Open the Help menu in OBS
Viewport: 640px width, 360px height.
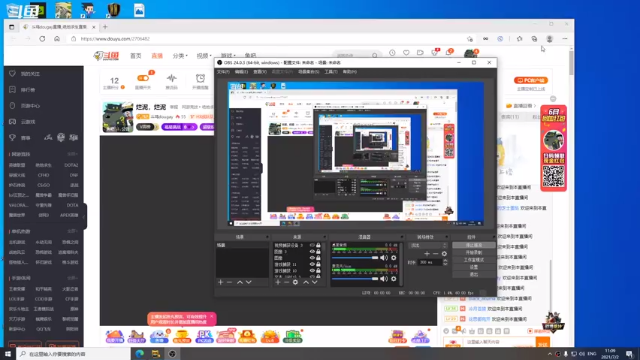click(350, 72)
